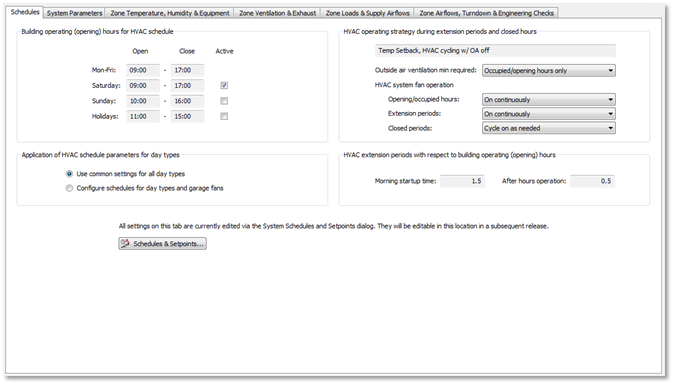The image size is (674, 385).
Task: Click the Sunday close time 16:00 field
Action: click(187, 101)
